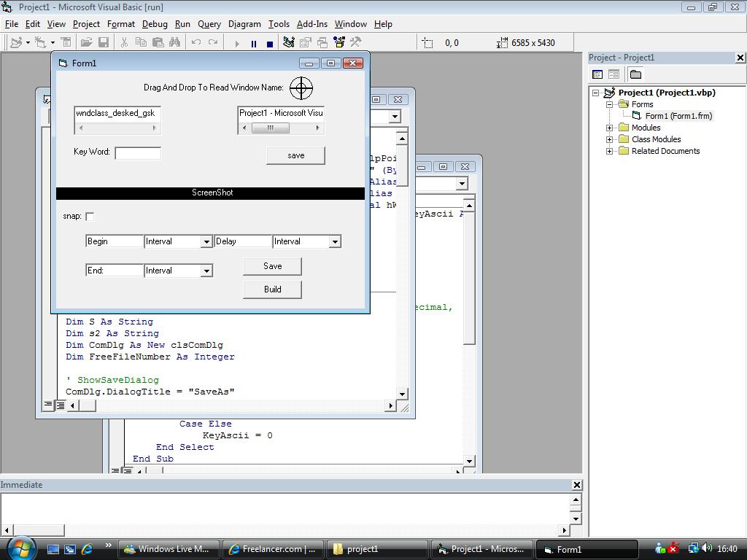Image resolution: width=747 pixels, height=560 pixels.
Task: Expand Class Modules folder in tree
Action: 609,139
